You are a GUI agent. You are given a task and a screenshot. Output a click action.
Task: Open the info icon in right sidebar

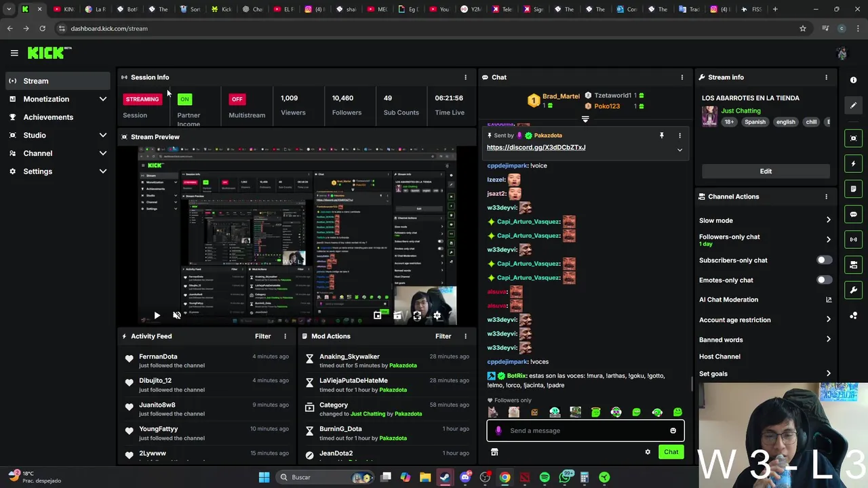click(x=853, y=80)
